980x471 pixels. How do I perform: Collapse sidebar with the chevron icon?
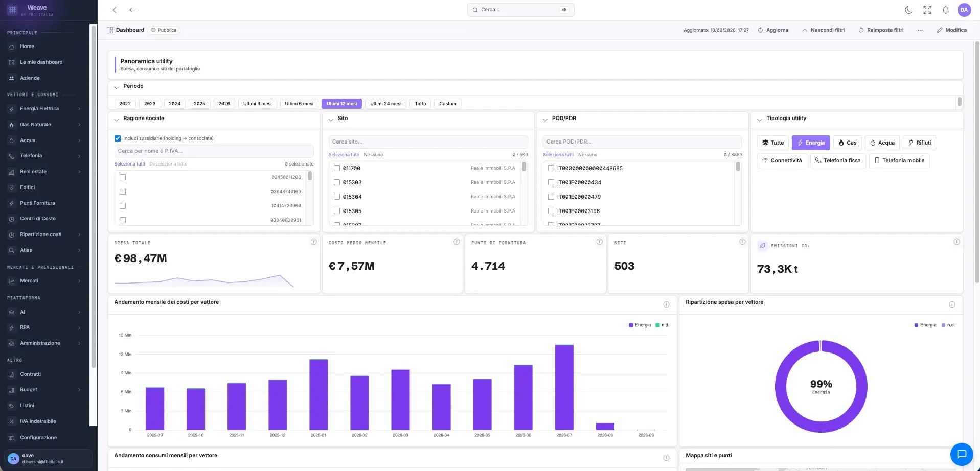click(115, 10)
